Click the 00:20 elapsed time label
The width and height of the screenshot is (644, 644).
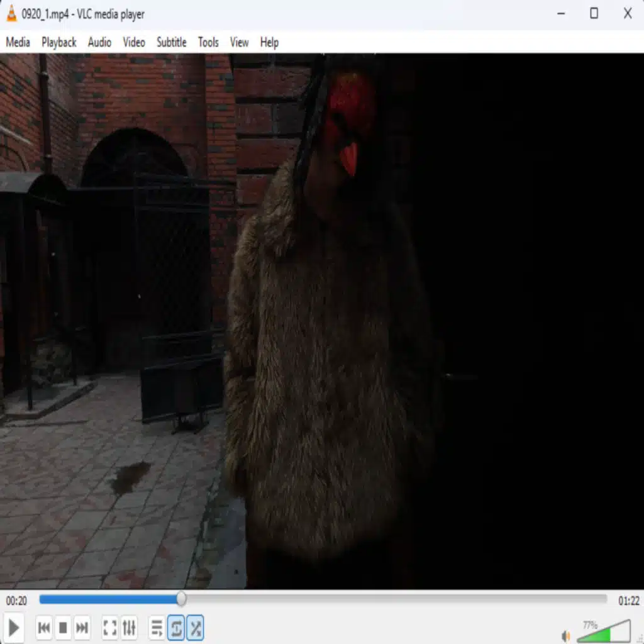pos(16,601)
